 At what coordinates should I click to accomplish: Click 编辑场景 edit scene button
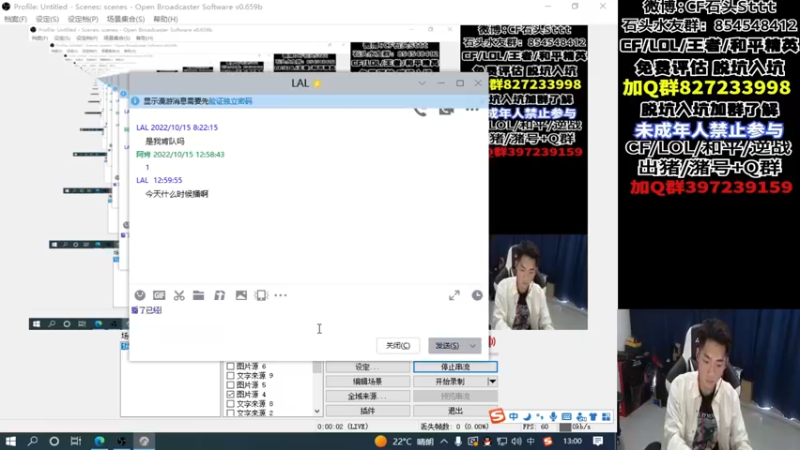tap(367, 381)
